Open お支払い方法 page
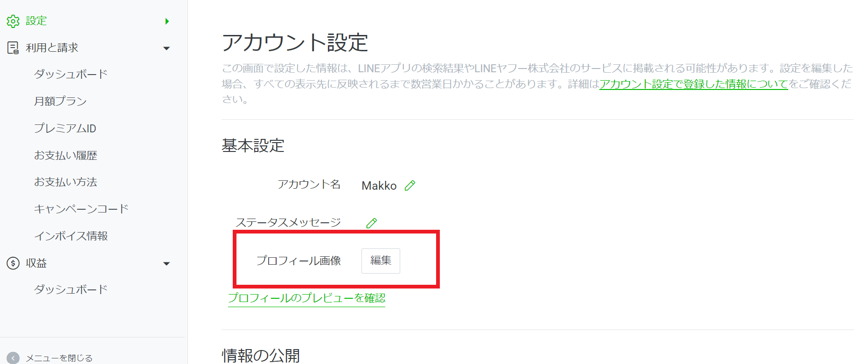 pyautogui.click(x=66, y=182)
